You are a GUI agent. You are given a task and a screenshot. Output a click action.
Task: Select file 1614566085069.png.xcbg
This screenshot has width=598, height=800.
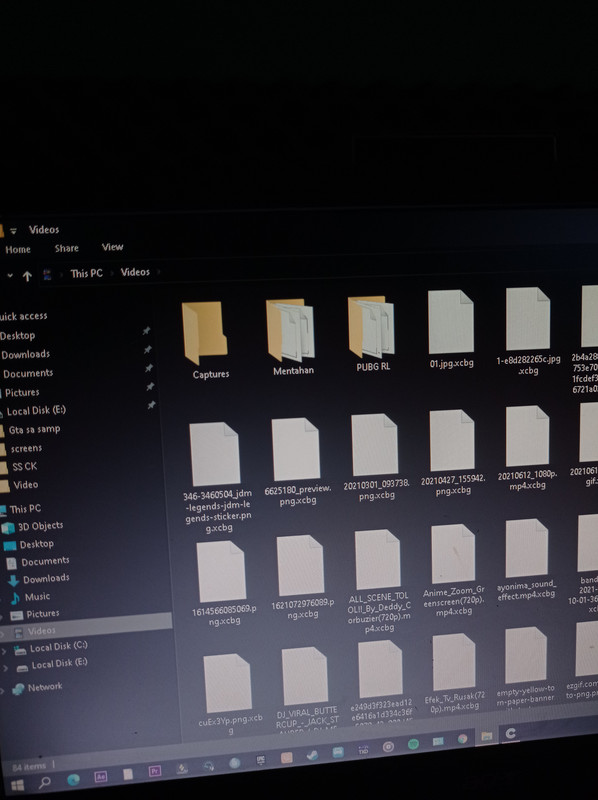pos(223,583)
